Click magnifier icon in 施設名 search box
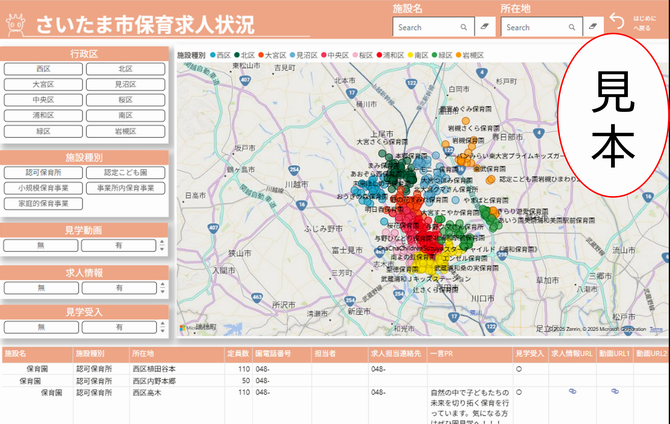The height and width of the screenshot is (424, 670). [x=464, y=28]
